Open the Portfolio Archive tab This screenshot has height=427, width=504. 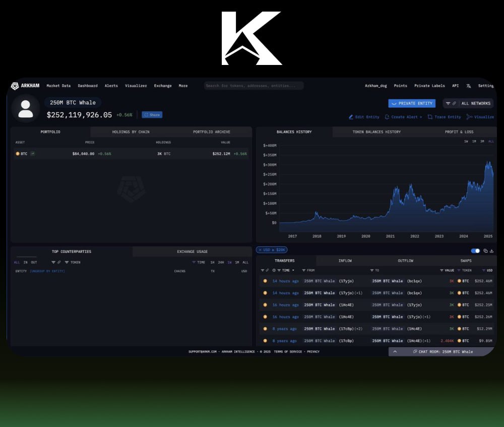(x=212, y=132)
